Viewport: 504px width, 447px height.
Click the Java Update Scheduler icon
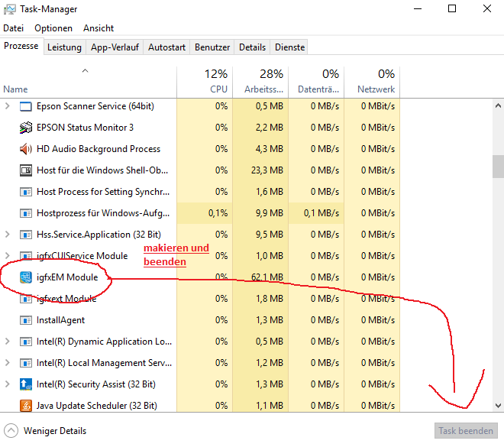(25, 406)
